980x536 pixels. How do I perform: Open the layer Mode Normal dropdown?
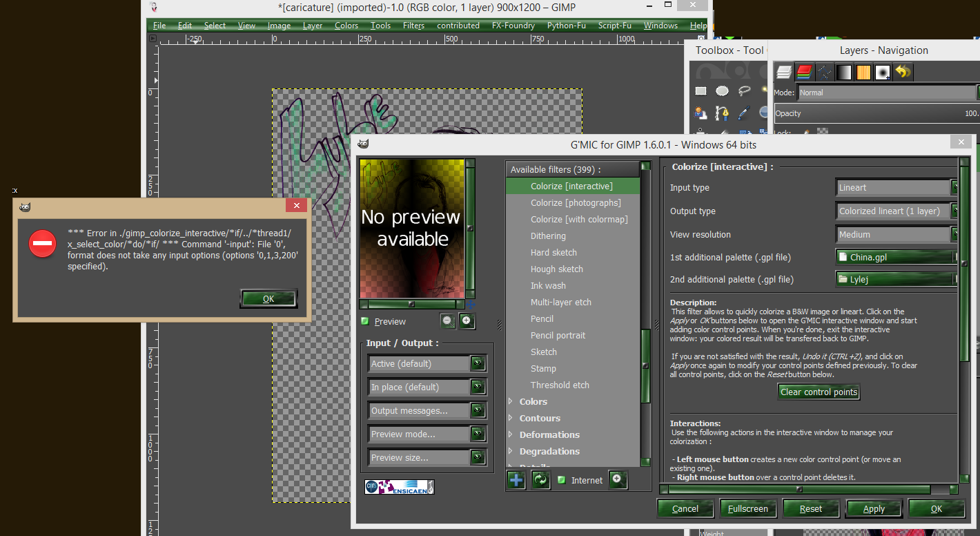click(888, 93)
